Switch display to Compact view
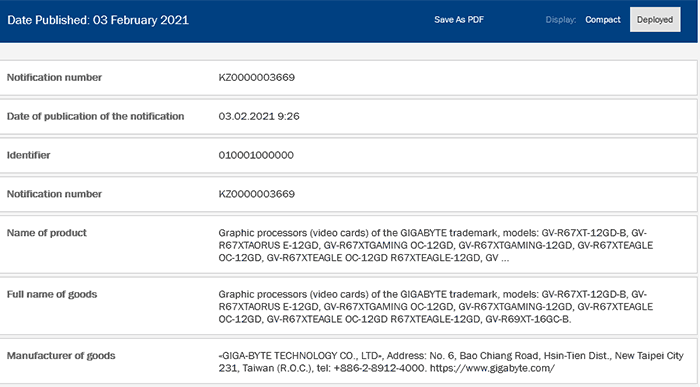Screen dimensions: 700x387 (x=603, y=20)
